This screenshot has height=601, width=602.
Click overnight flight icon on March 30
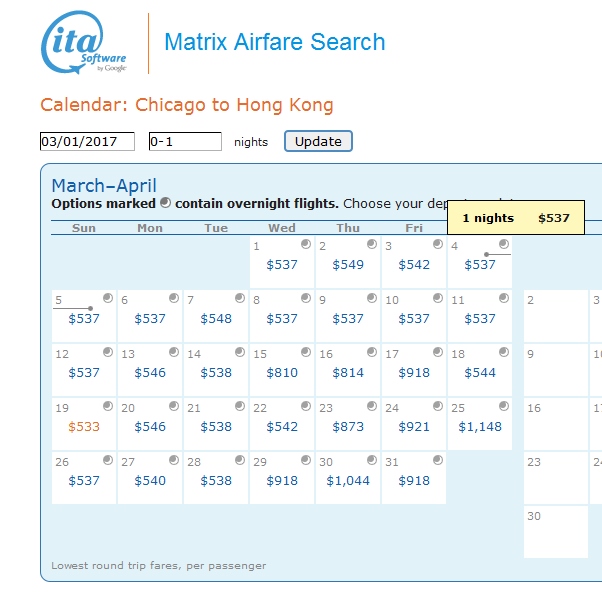pos(371,460)
